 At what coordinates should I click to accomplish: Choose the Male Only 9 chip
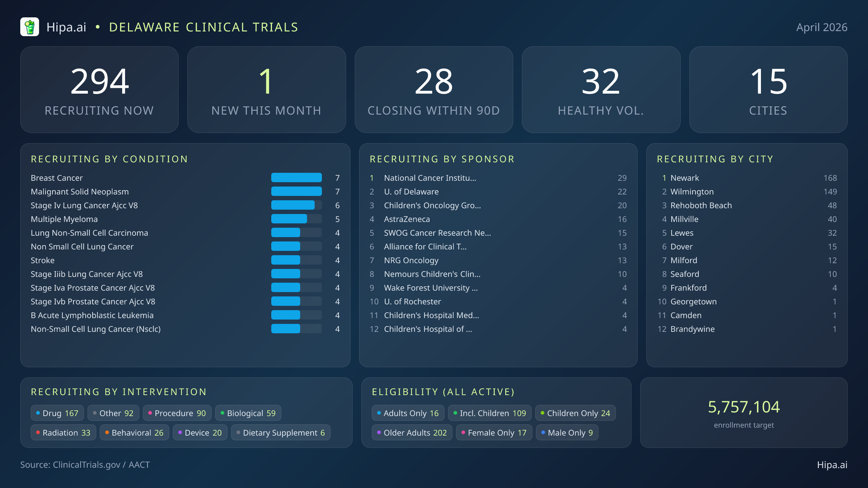tap(567, 433)
